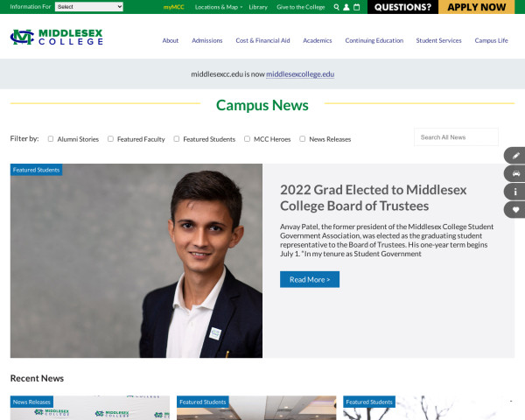Image resolution: width=525 pixels, height=420 pixels.
Task: Toggle the News Releases filter checkbox
Action: [303, 138]
